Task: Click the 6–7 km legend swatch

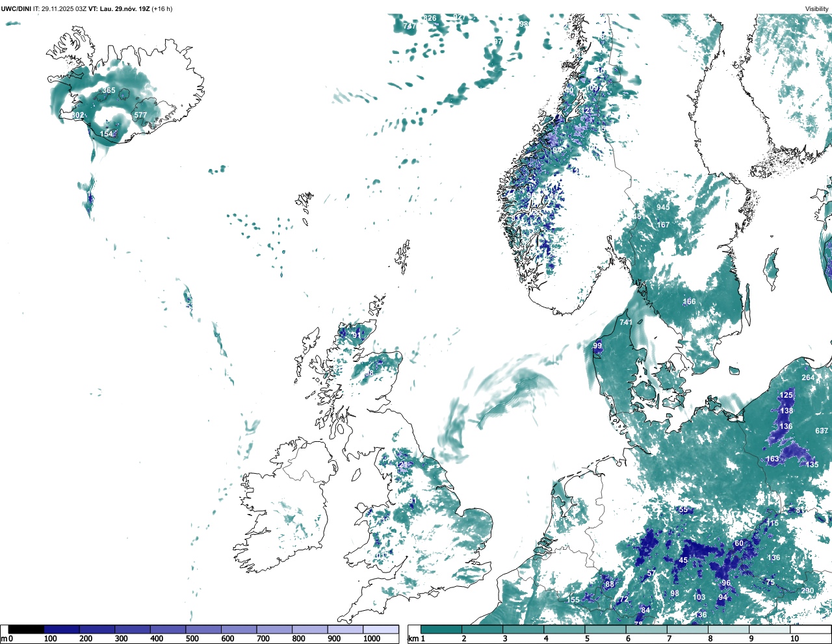Action: point(646,629)
